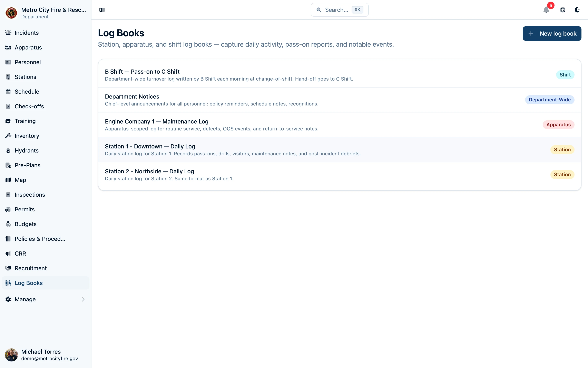This screenshot has height=368, width=588.
Task: Click the Pre-Plans building shield icon
Action: coord(8,165)
